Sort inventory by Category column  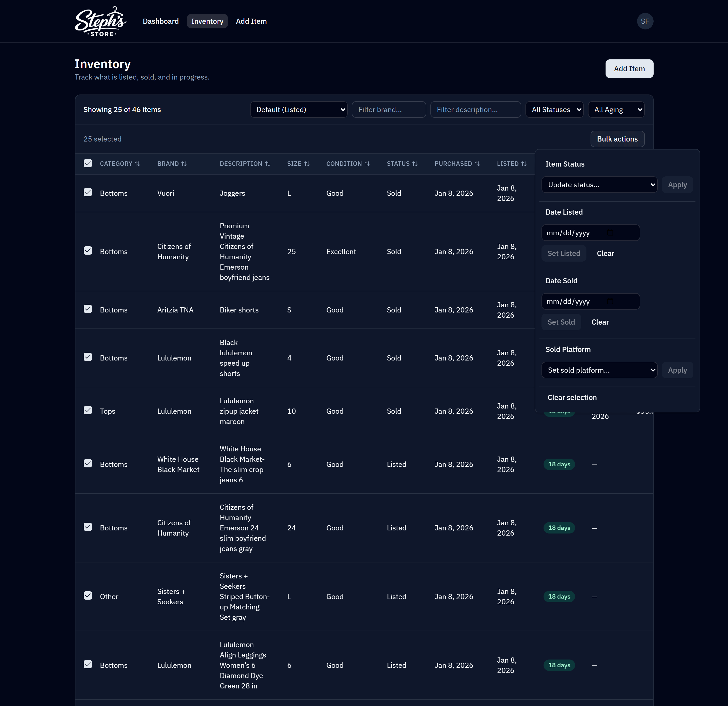coord(120,164)
